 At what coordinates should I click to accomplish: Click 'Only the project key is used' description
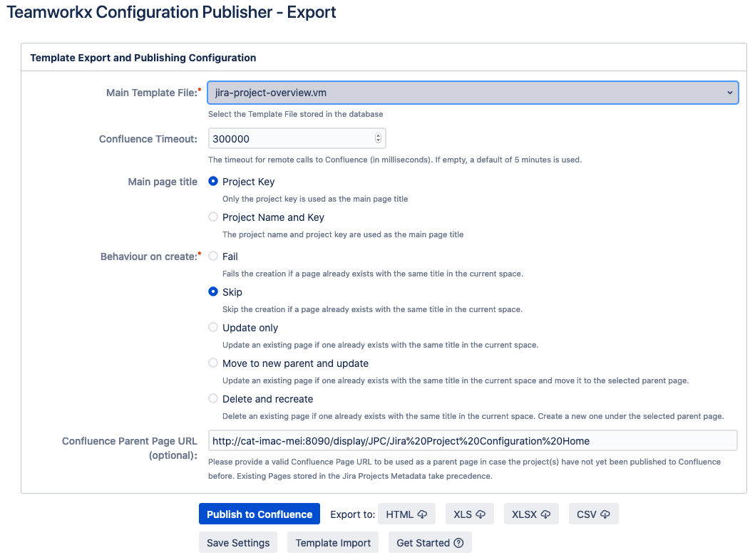pyautogui.click(x=315, y=199)
